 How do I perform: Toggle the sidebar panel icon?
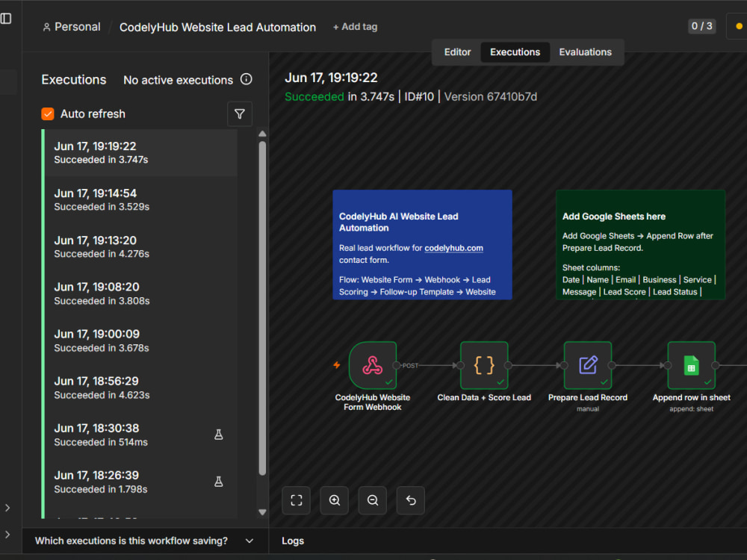6,19
